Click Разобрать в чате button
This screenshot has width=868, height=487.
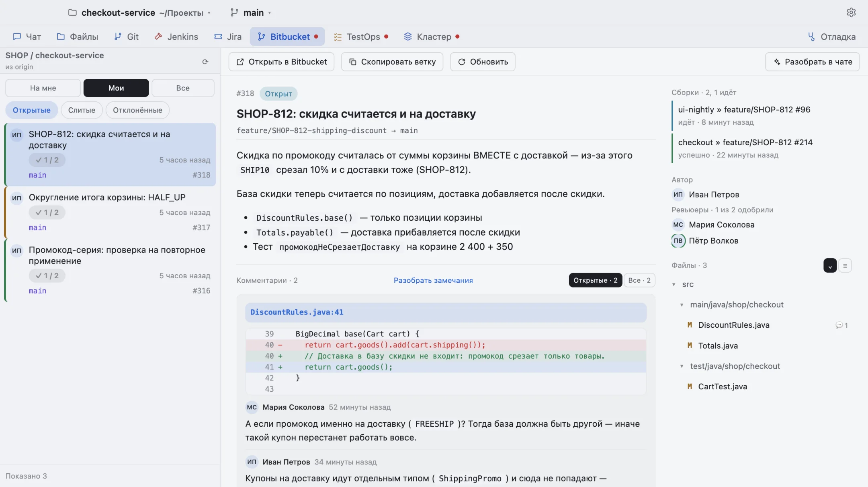click(812, 62)
